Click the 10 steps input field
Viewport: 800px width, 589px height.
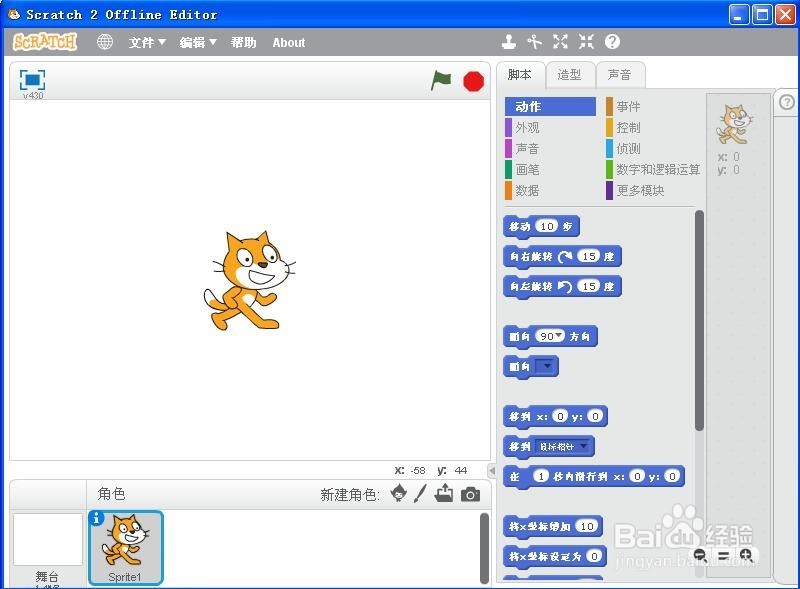coord(547,226)
